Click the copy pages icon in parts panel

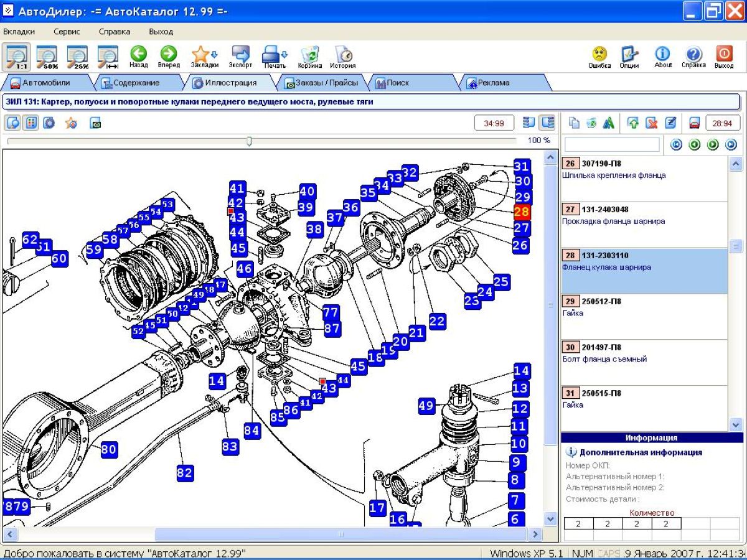click(574, 123)
